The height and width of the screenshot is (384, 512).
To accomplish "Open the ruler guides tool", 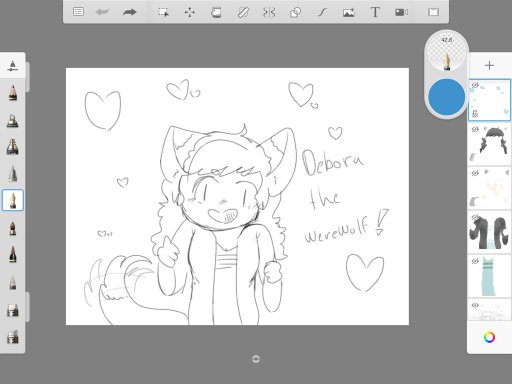I will point(243,12).
